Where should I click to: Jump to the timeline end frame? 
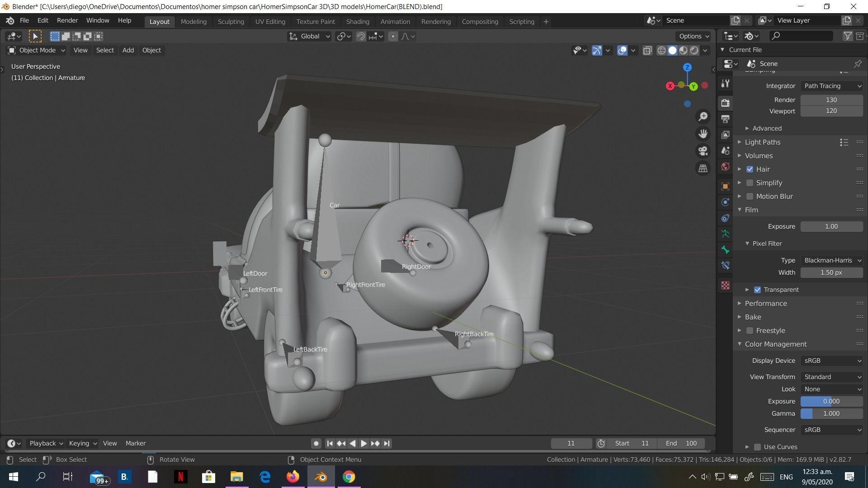click(387, 443)
